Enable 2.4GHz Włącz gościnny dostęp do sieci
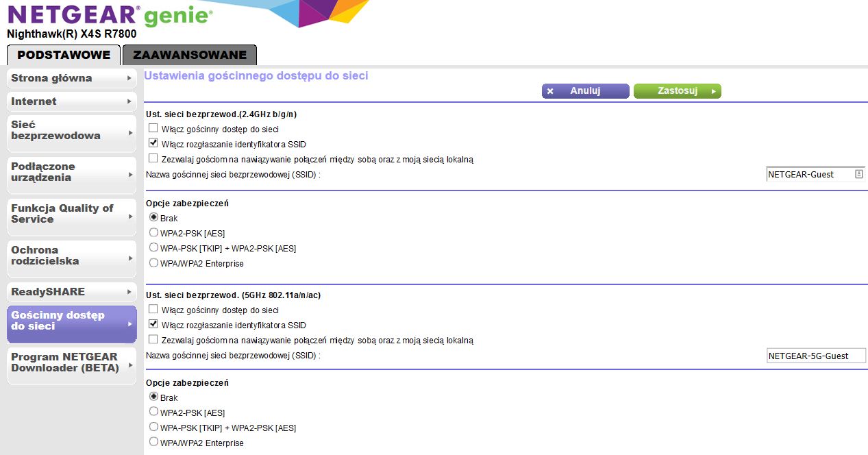The height and width of the screenshot is (455, 868). coord(153,128)
